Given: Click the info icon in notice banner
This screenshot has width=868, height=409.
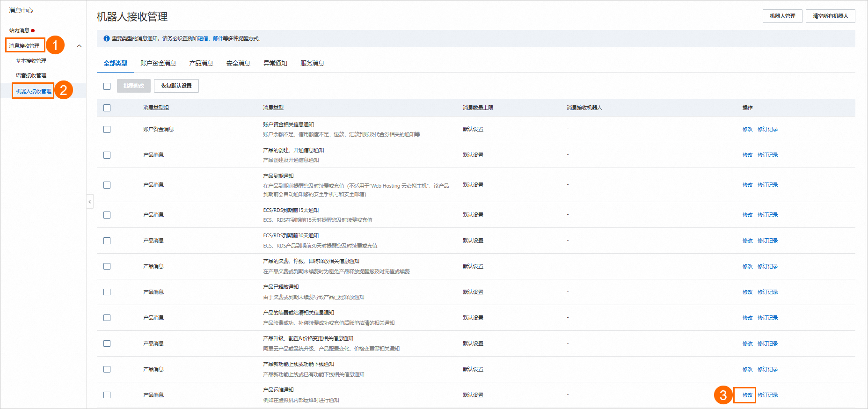Looking at the screenshot, I should coord(107,38).
